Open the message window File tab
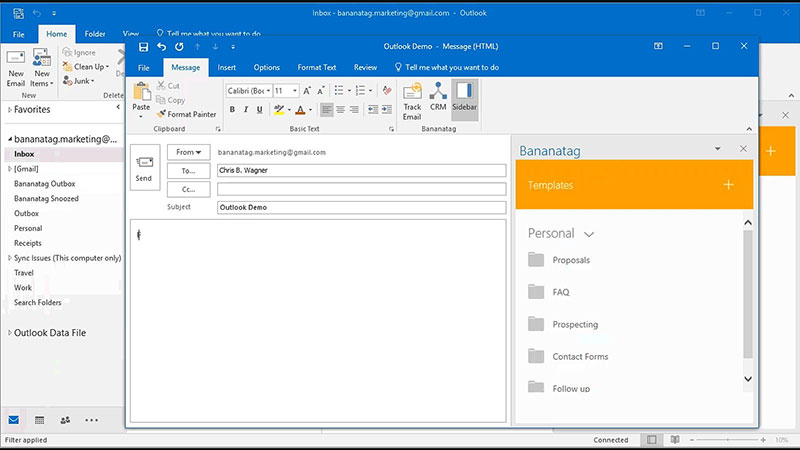The image size is (800, 450). pyautogui.click(x=144, y=67)
